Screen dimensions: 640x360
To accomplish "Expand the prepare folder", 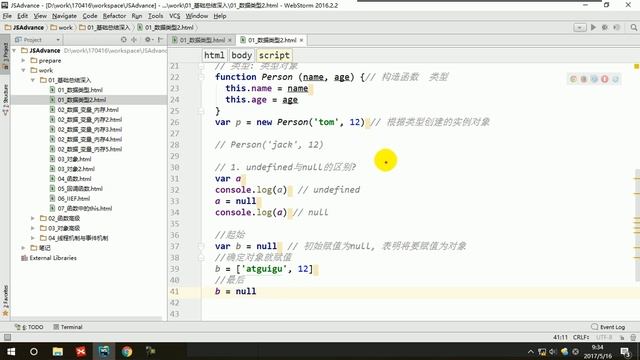I will coord(24,60).
